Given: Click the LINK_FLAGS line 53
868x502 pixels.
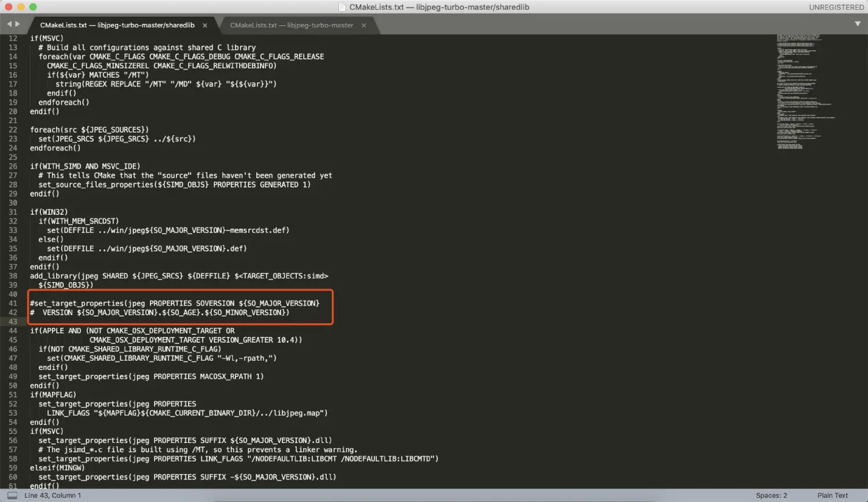Looking at the screenshot, I should tap(187, 413).
